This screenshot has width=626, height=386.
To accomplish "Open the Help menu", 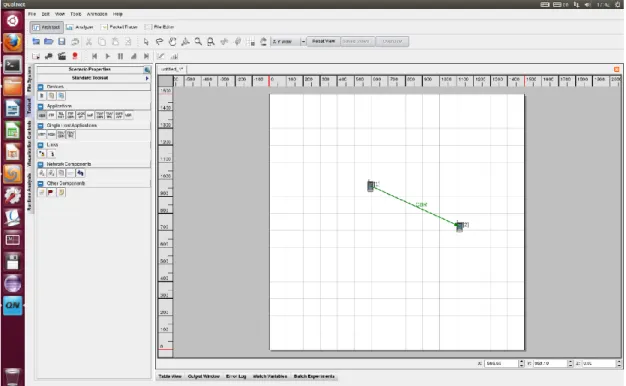I will [117, 14].
